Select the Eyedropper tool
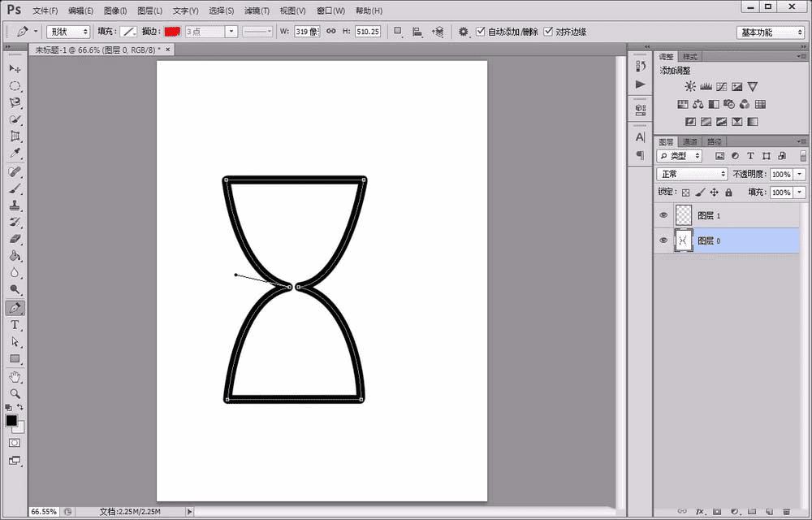 click(15, 154)
